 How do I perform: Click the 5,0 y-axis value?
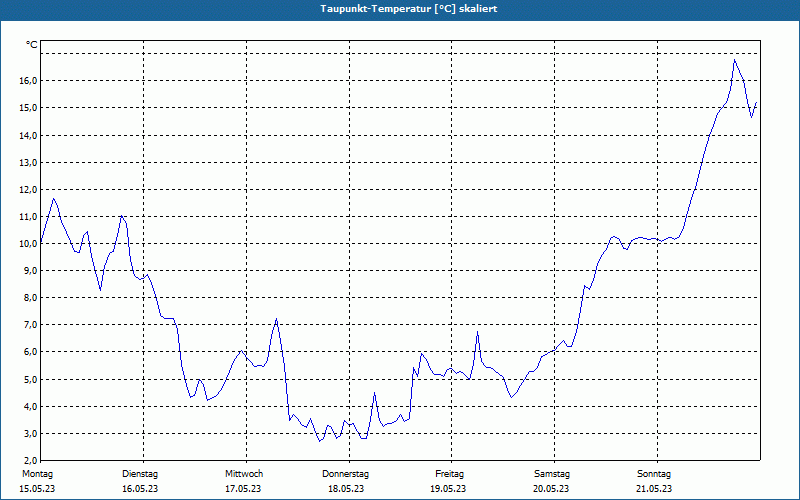[30, 379]
